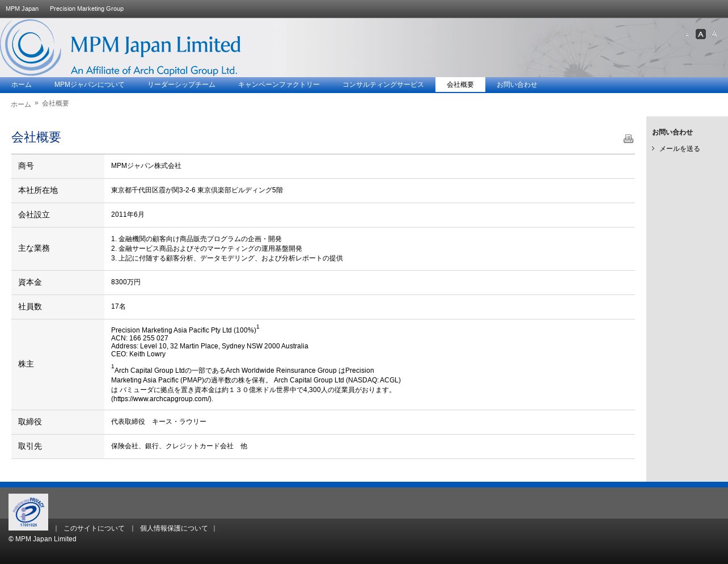Click the MPM Japan Limited logo
This screenshot has height=564, width=728.
pyautogui.click(x=121, y=48)
